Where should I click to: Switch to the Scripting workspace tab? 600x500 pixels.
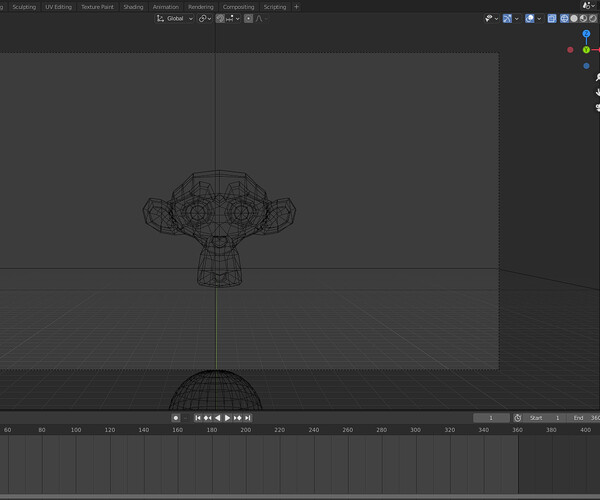coord(275,7)
